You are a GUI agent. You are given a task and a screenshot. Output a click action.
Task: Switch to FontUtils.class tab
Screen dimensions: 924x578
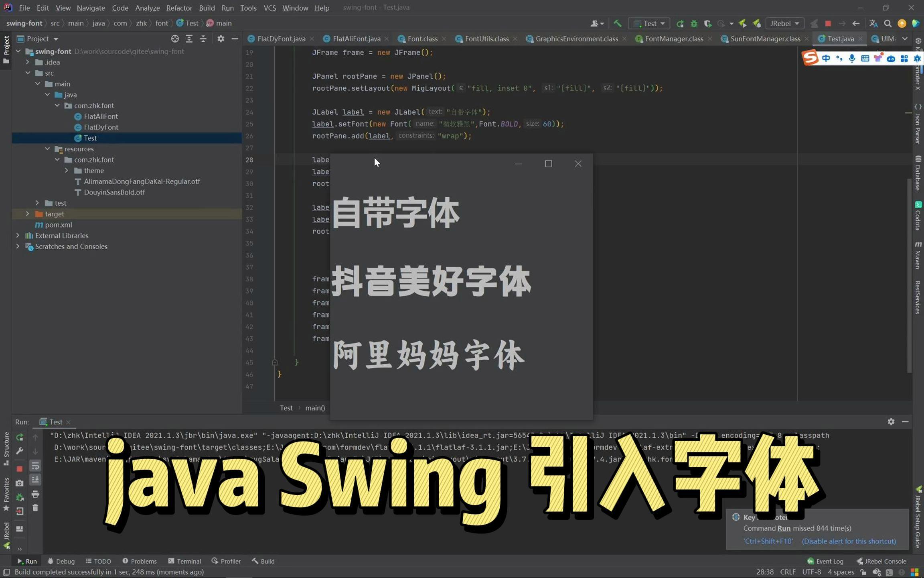click(486, 39)
